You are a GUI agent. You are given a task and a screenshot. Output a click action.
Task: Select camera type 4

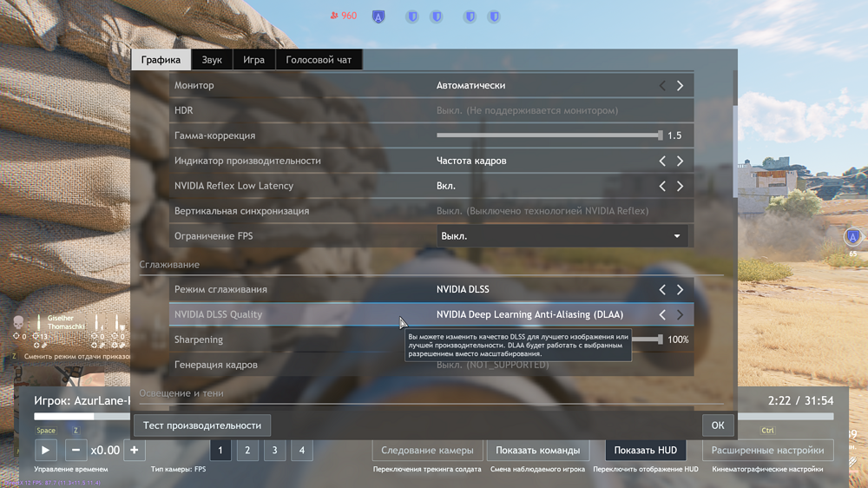coord(302,451)
